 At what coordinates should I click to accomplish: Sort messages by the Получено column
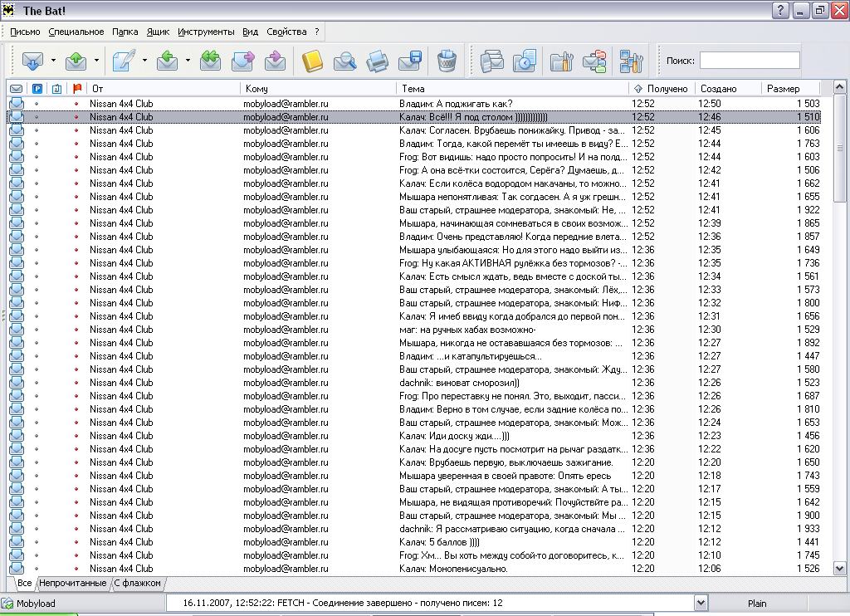662,88
